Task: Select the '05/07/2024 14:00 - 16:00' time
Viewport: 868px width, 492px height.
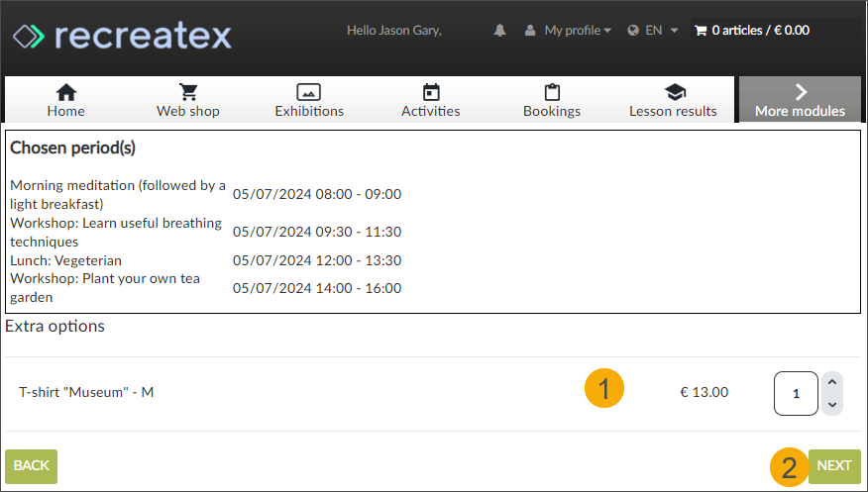Action: [317, 288]
